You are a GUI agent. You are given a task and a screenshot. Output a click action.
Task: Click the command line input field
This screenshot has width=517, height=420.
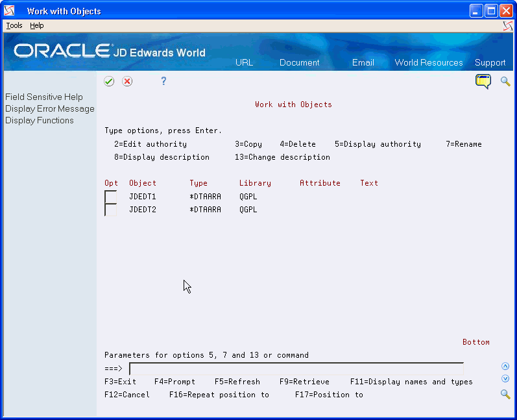click(296, 369)
